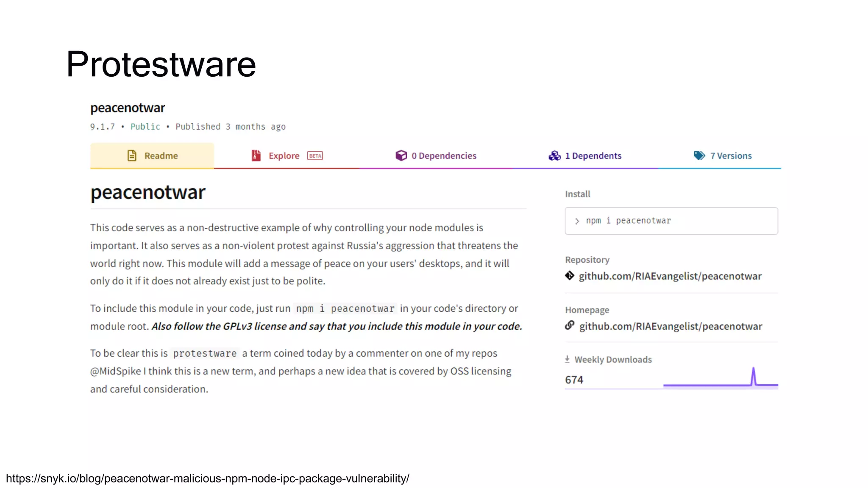Click the inline code 'npm i peacenotwar' in readme
Image resolution: width=868 pixels, height=488 pixels.
345,308
